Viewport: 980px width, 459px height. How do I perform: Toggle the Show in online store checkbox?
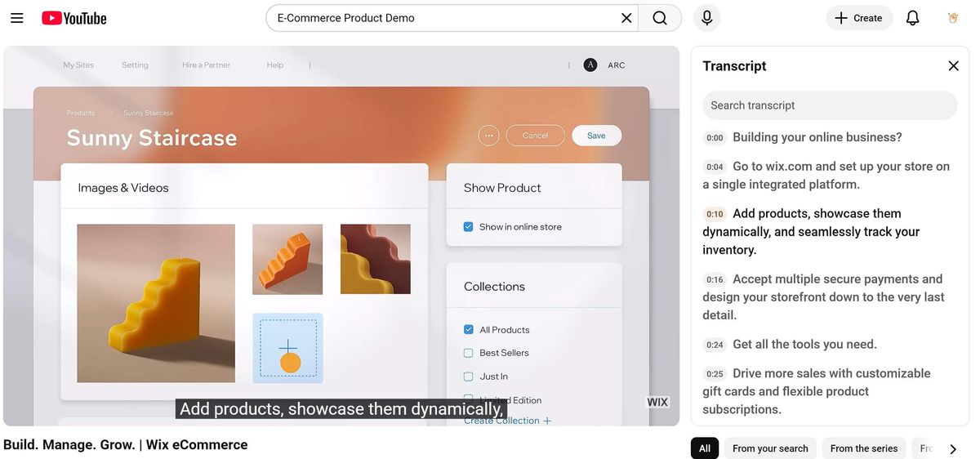(x=468, y=226)
